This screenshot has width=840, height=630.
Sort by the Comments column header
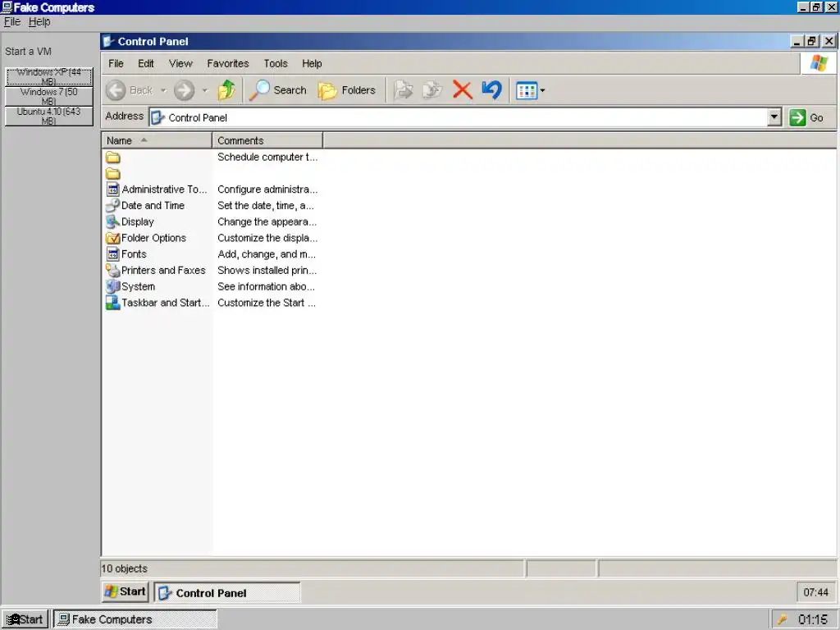[267, 140]
